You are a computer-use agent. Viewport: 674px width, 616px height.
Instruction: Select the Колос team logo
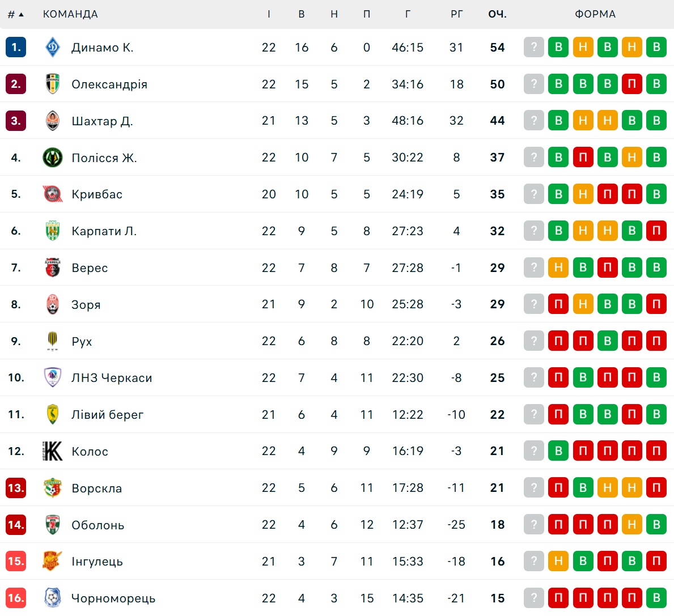pyautogui.click(x=53, y=451)
